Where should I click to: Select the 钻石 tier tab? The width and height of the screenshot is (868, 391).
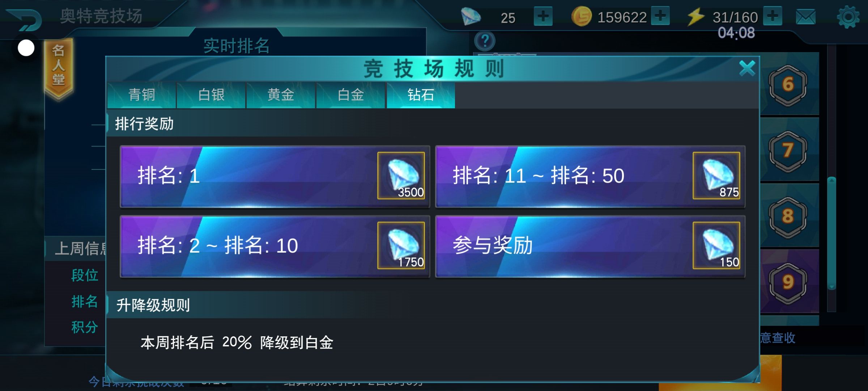pos(421,95)
